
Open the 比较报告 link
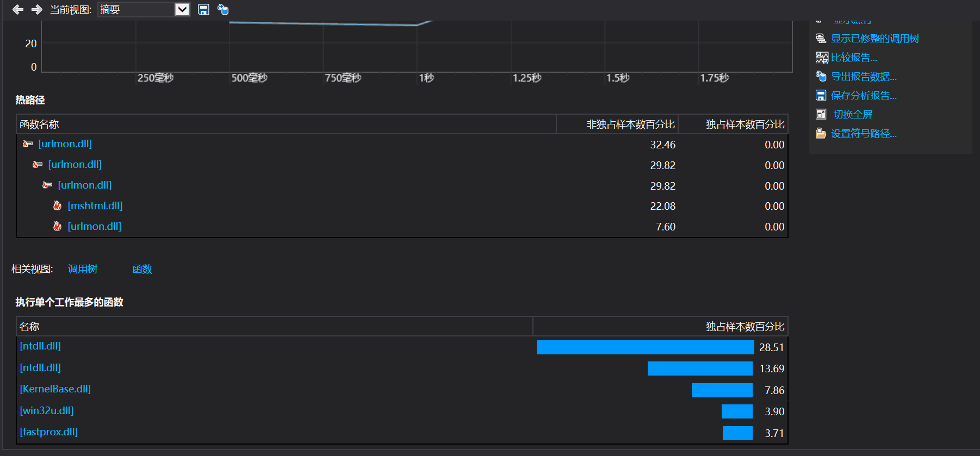854,58
